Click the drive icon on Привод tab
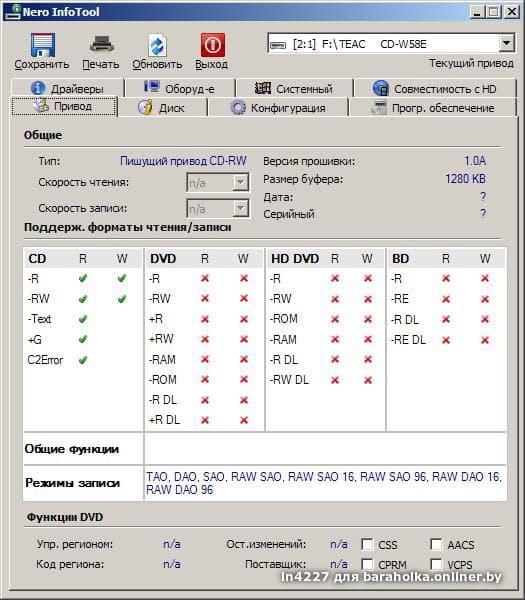Viewport: 525px width, 600px height. (41, 106)
